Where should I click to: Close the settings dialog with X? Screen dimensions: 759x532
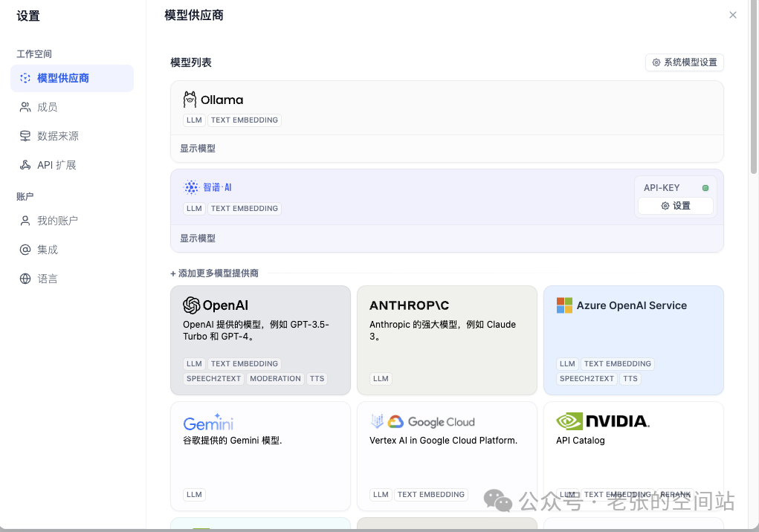coord(733,15)
